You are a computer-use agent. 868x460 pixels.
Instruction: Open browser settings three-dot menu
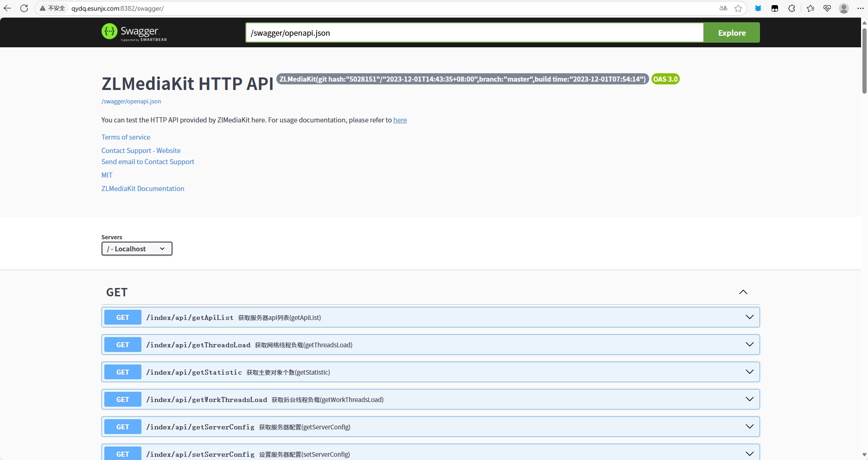(861, 8)
